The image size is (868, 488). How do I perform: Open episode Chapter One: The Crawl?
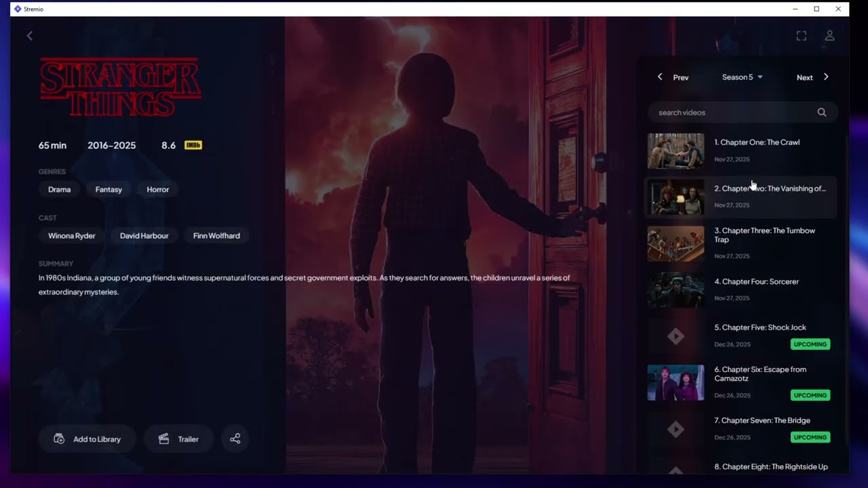coord(741,150)
